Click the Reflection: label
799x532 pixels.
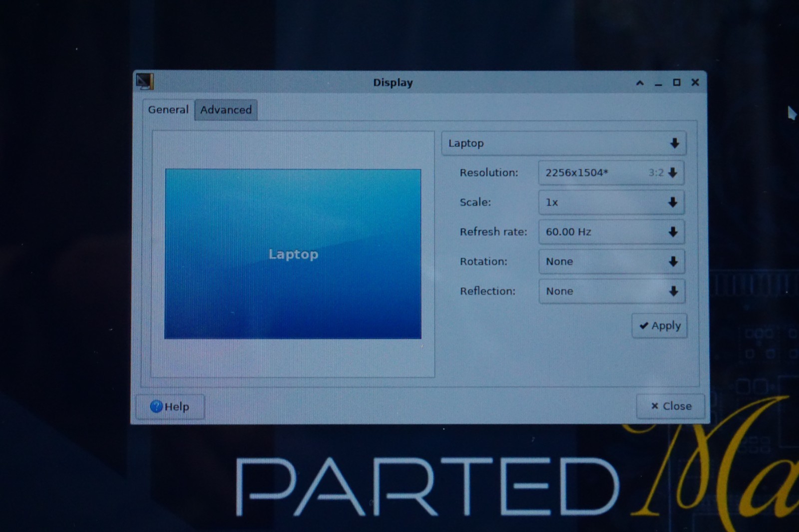point(487,291)
